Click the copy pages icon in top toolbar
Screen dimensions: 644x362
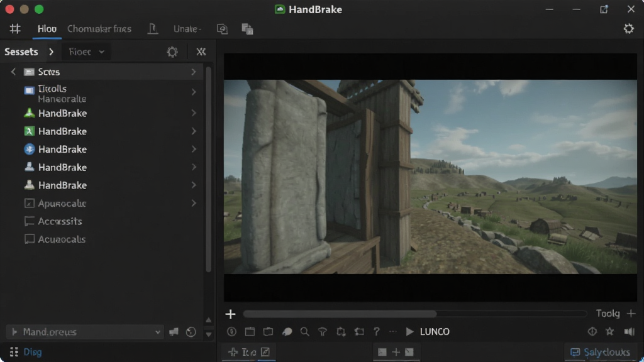(x=247, y=29)
